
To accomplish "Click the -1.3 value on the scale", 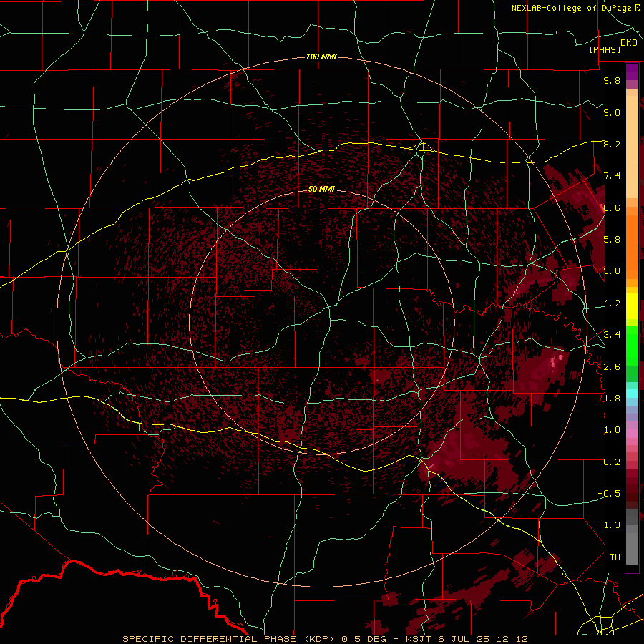I will [609, 525].
